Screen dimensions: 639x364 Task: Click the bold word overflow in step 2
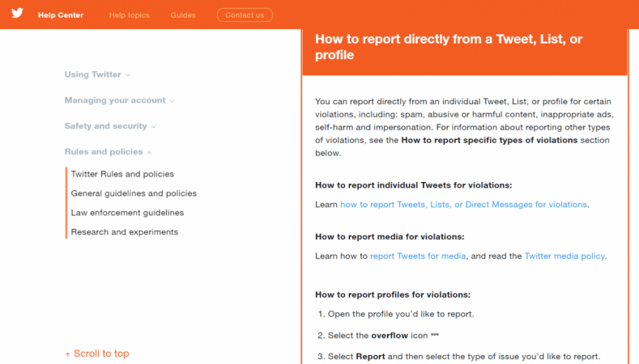390,336
